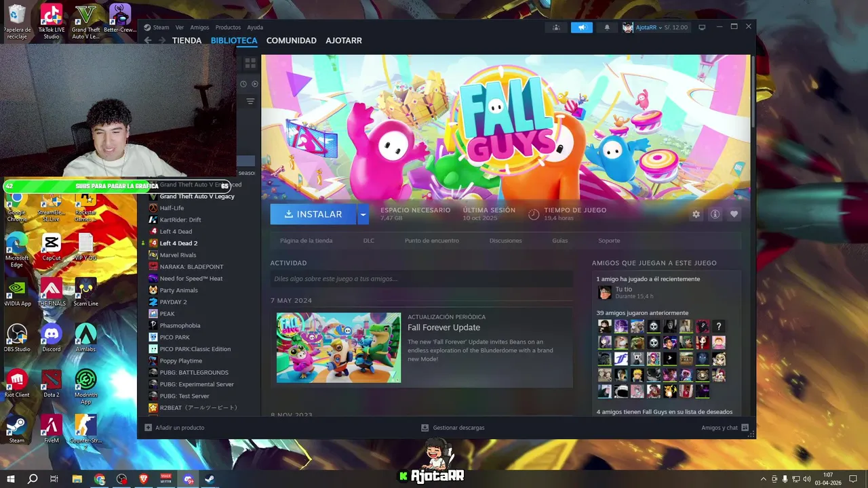Viewport: 868px width, 488px height.
Task: Open Aimlabs desktop shortcut
Action: point(85,338)
